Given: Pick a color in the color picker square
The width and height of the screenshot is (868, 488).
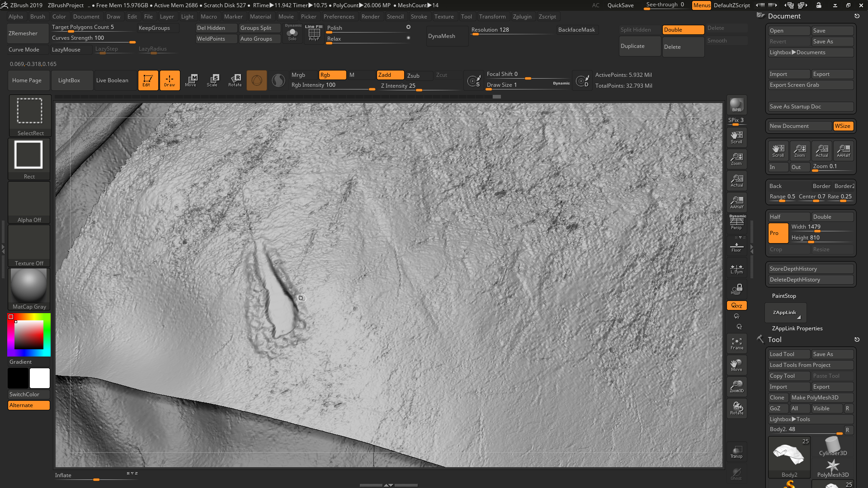Looking at the screenshot, I should coord(29,335).
